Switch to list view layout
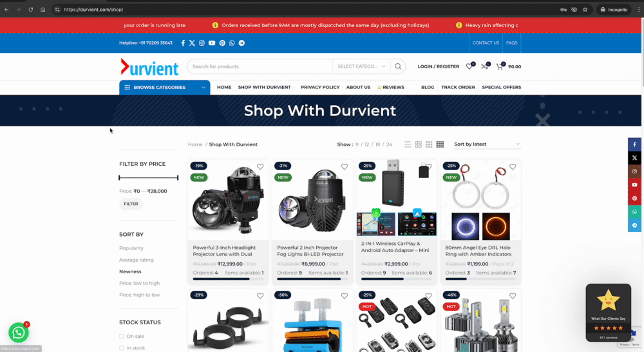Image resolution: width=644 pixels, height=352 pixels. (x=408, y=144)
